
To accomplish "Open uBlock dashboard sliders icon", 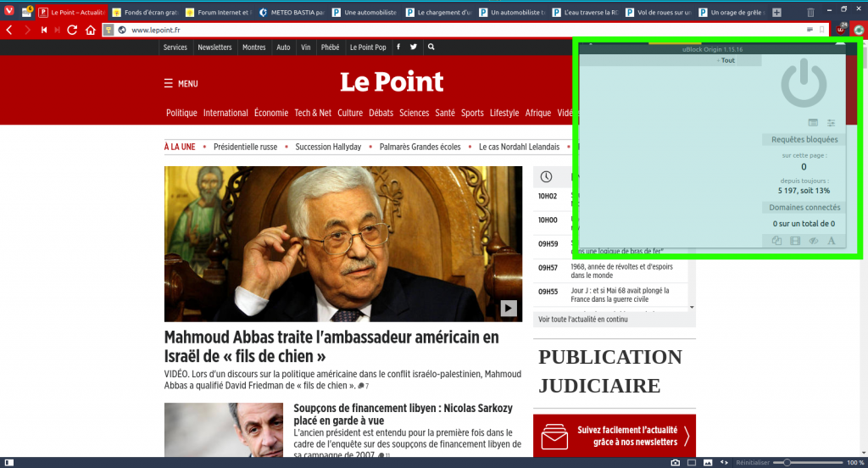I will (x=831, y=122).
